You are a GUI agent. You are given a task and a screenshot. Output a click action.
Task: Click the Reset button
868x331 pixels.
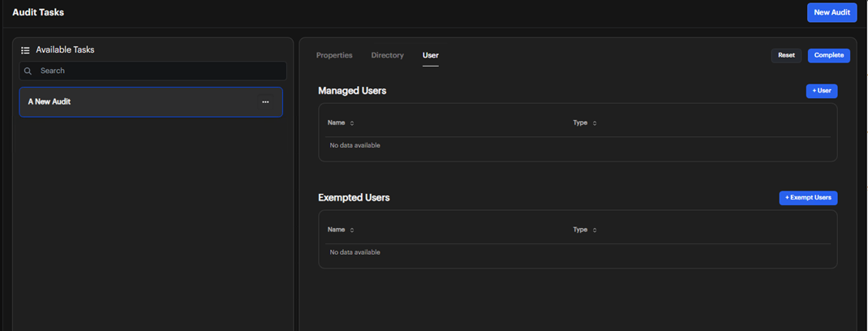pyautogui.click(x=786, y=55)
